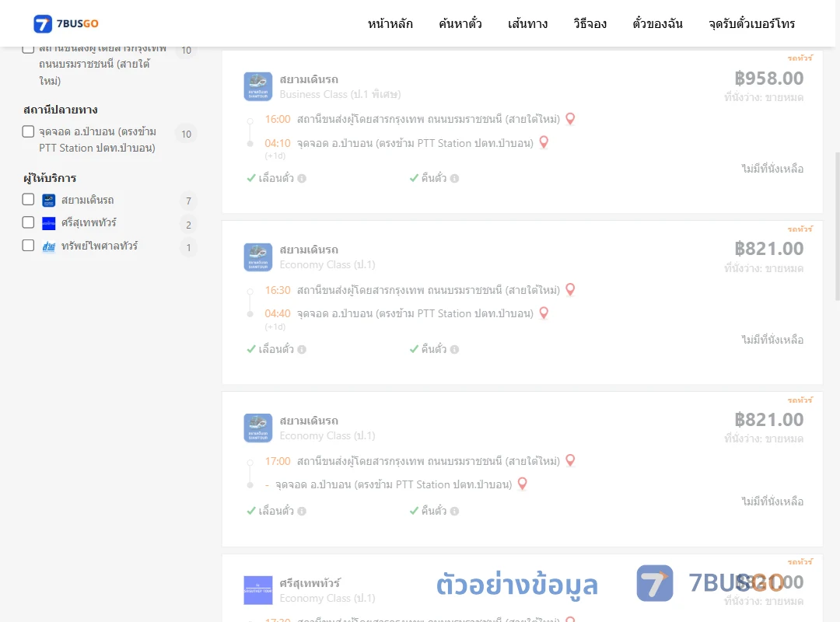Click ผู้ให้บริการ filter heading
The width and height of the screenshot is (840, 622).
point(50,178)
